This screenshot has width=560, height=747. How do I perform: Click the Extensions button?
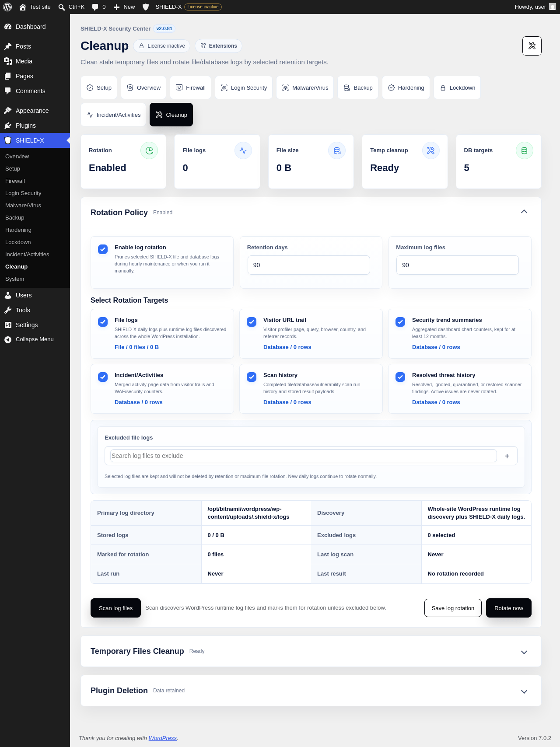pyautogui.click(x=218, y=46)
